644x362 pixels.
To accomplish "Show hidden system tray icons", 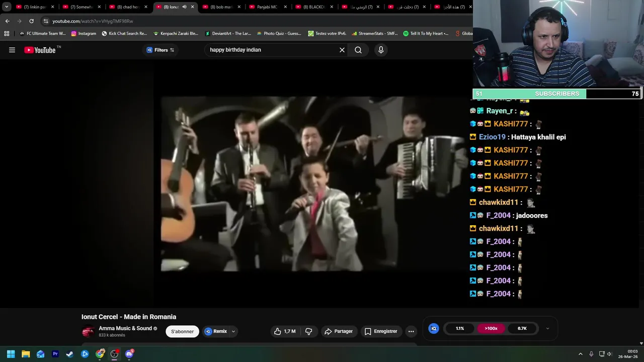I will pyautogui.click(x=580, y=354).
